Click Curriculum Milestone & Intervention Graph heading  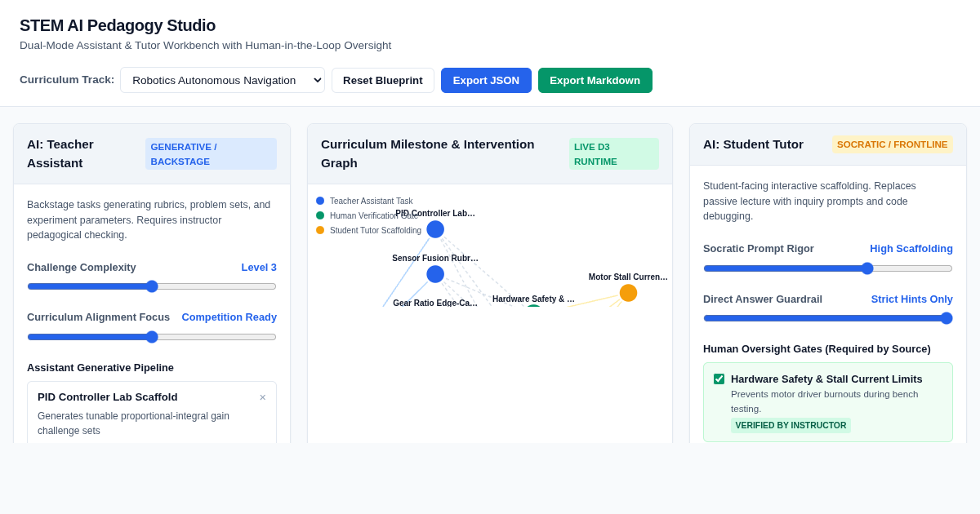tap(428, 153)
